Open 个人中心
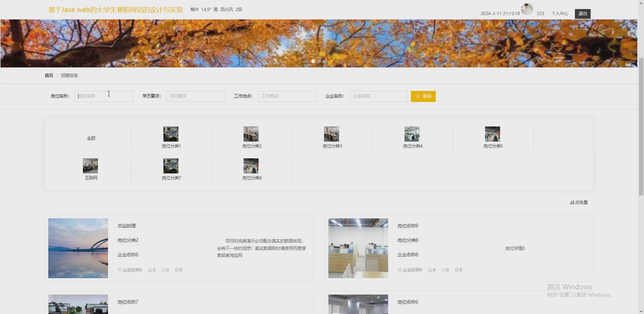Viewport: 644px width, 314px height. [560, 13]
